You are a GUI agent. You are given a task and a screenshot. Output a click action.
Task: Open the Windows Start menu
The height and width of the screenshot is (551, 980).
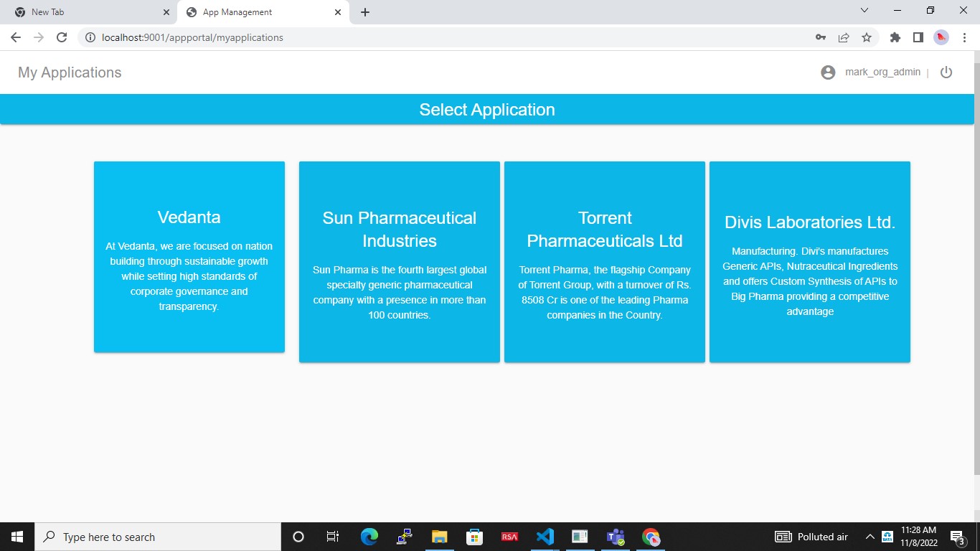point(17,537)
